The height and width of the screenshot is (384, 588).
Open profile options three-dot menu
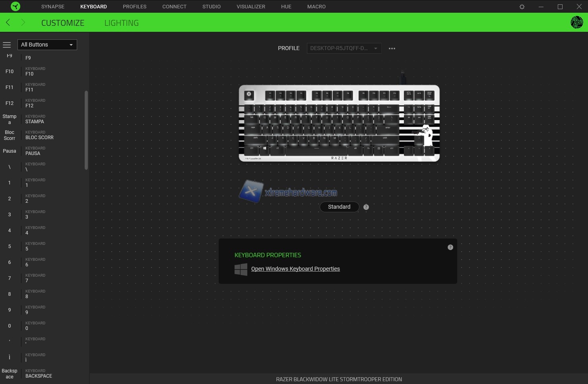(392, 48)
